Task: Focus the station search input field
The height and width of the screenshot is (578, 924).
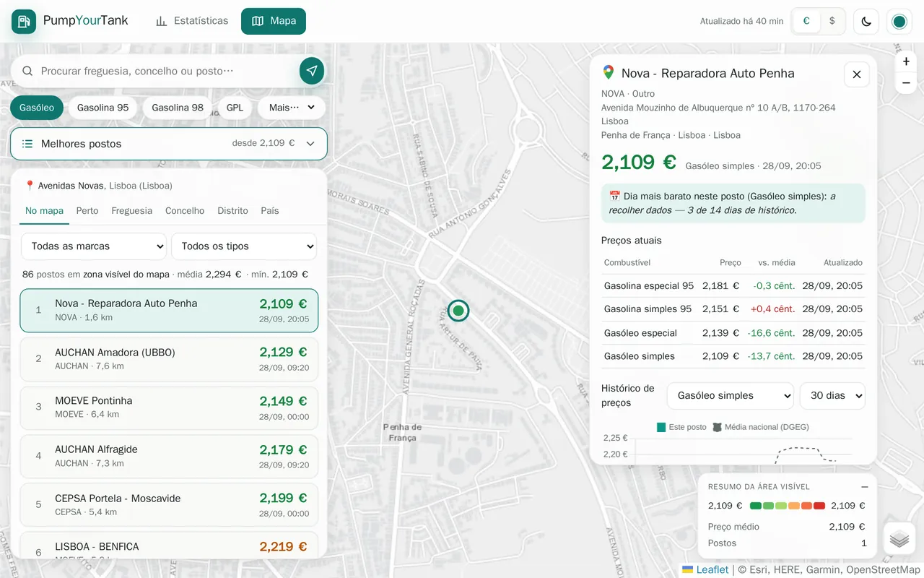Action: click(167, 71)
